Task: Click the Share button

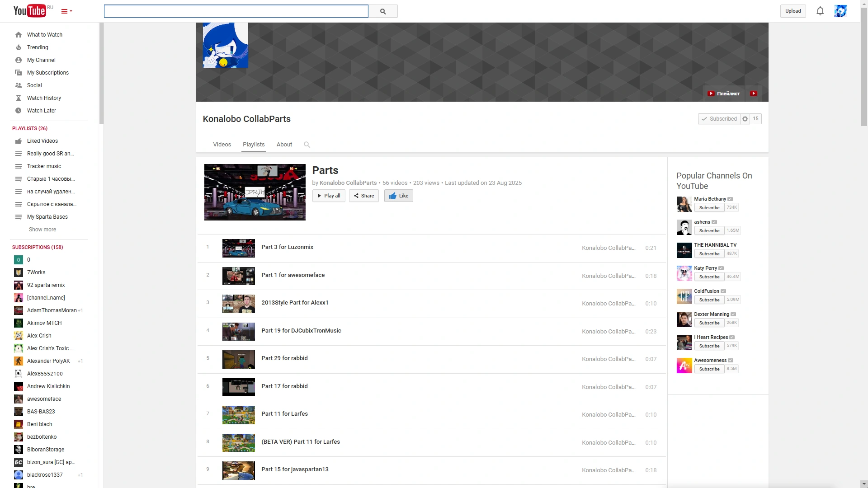Action: (x=363, y=196)
